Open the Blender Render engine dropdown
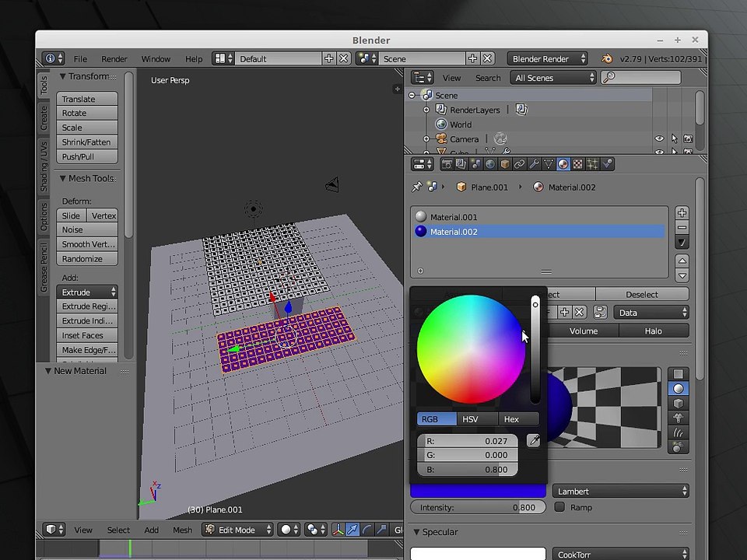This screenshot has height=560, width=747. [x=547, y=58]
